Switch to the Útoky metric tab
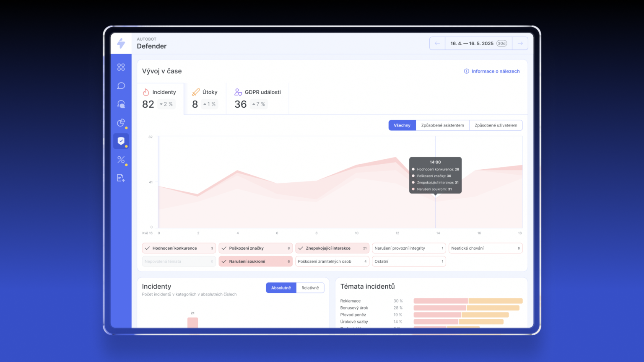This screenshot has width=644, height=362. click(205, 98)
